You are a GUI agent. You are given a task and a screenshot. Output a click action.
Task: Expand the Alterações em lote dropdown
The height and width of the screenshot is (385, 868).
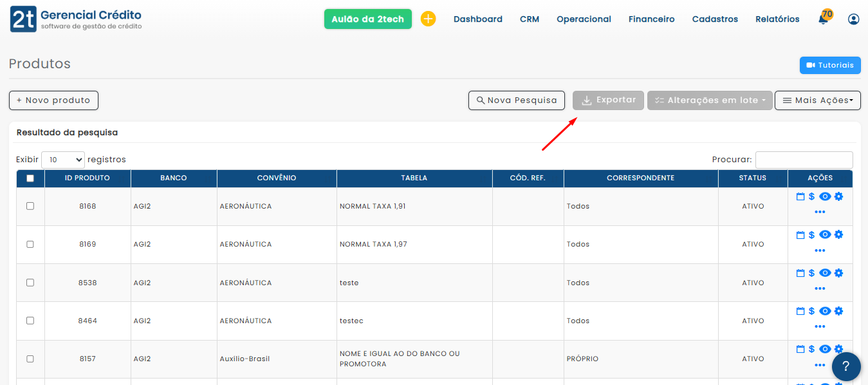tap(710, 100)
